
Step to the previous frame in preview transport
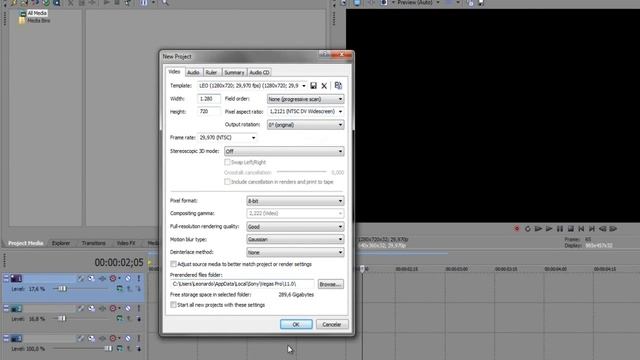click(x=602, y=229)
